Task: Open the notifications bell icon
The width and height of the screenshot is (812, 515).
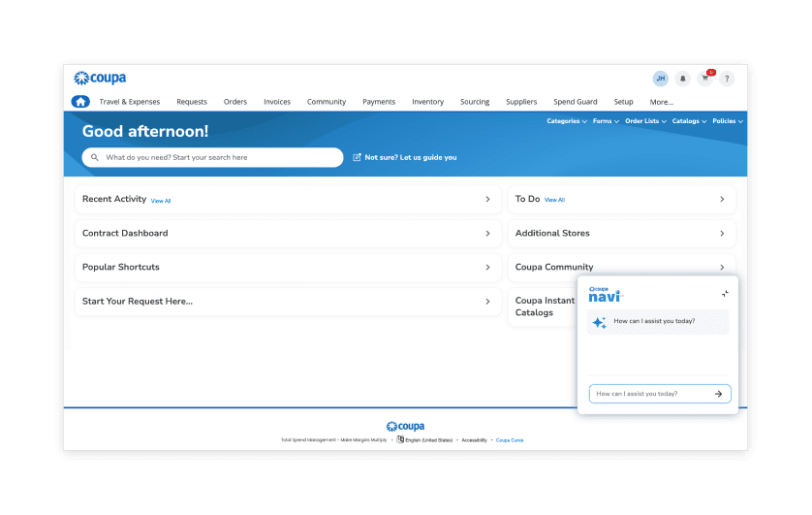Action: [682, 79]
